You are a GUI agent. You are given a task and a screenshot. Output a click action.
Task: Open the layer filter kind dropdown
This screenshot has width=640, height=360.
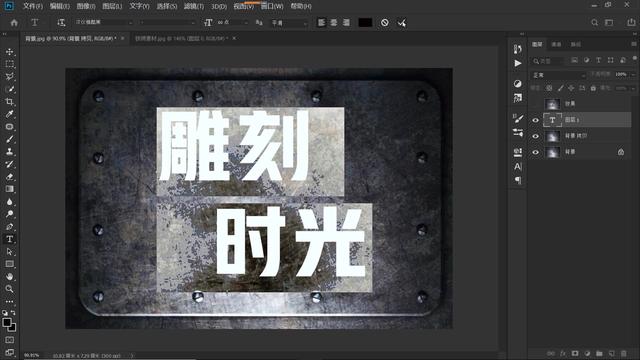coord(549,61)
